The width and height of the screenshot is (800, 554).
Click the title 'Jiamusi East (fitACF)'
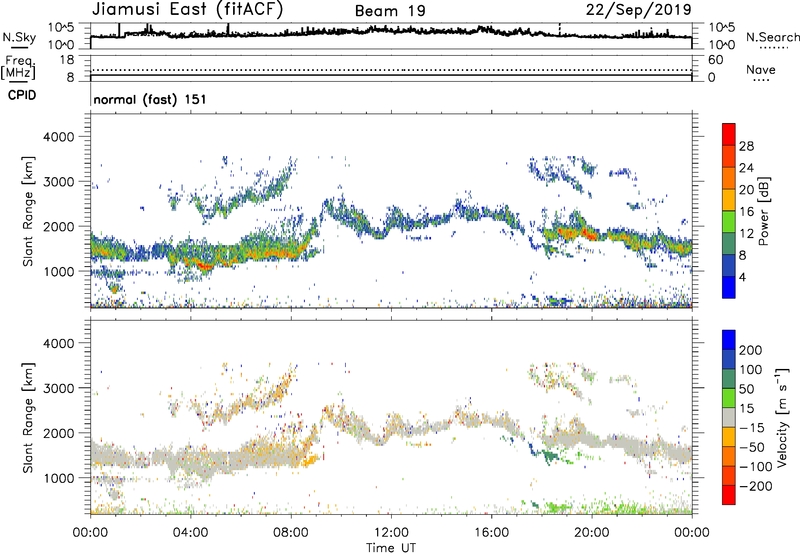187,9
